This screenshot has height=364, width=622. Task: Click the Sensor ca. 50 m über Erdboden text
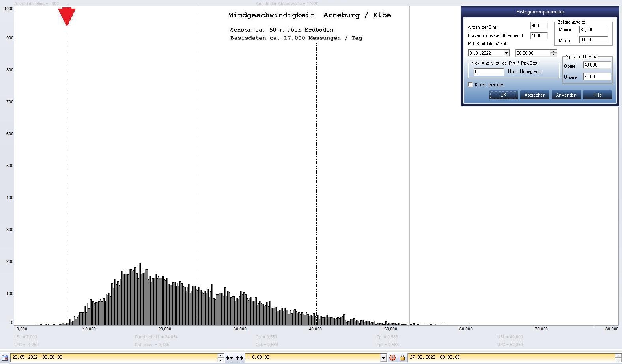pos(282,30)
